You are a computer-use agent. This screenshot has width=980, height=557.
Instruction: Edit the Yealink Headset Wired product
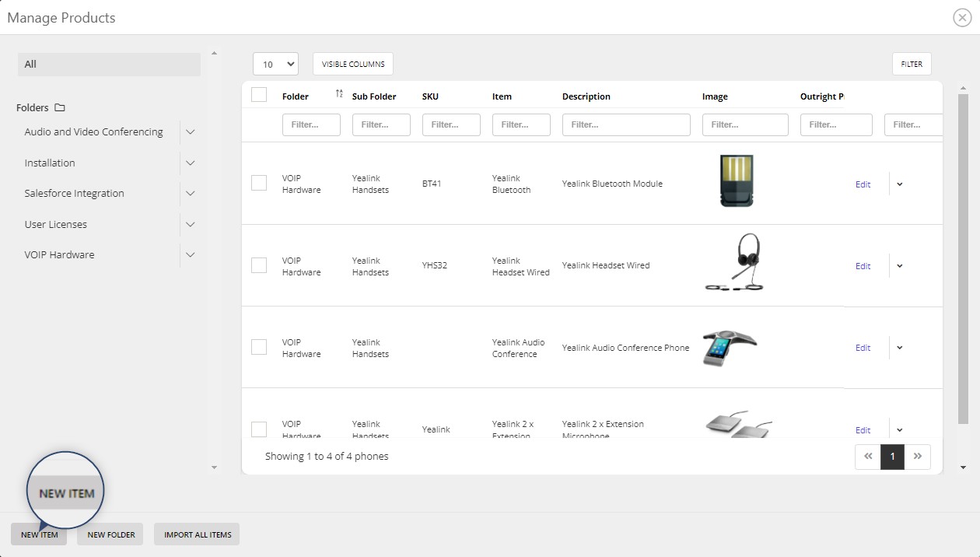click(863, 265)
